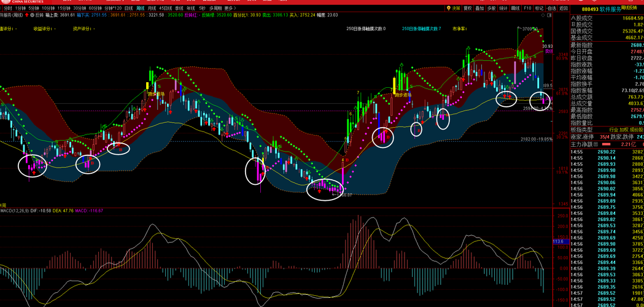The height and width of the screenshot is (307, 644).
Task: Open F10 company info
Action: click(527, 8)
